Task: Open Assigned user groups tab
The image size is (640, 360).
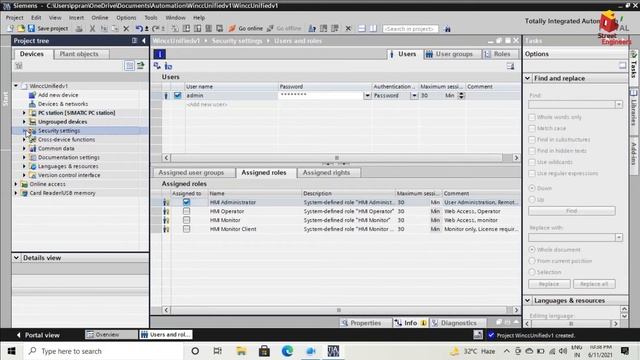Action: [x=191, y=173]
